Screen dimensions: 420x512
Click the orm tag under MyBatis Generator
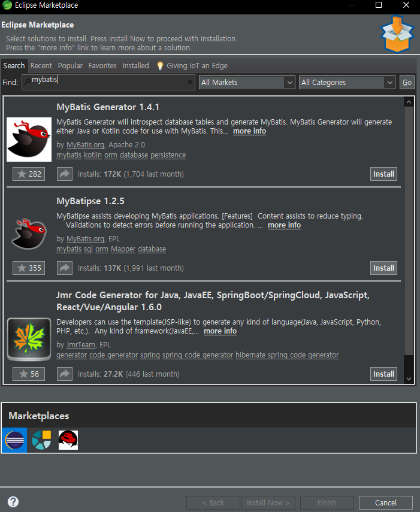pyautogui.click(x=111, y=154)
